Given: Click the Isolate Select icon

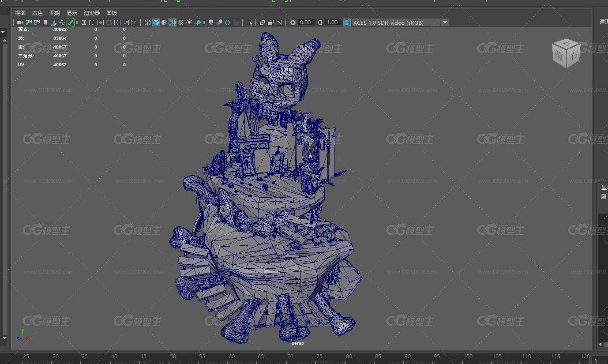Looking at the screenshot, I should (249, 23).
